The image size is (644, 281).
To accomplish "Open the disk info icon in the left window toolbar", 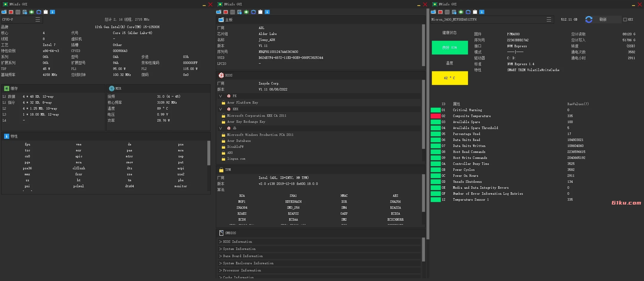I will (x=25, y=12).
